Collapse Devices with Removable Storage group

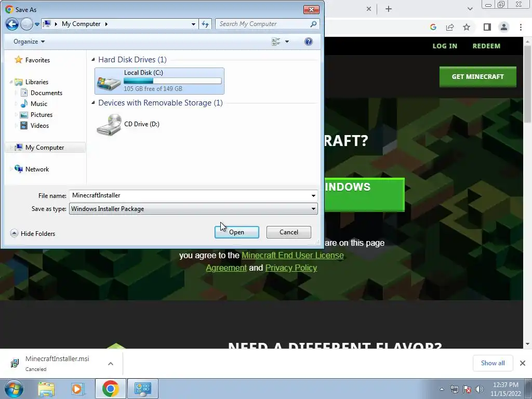tap(94, 103)
